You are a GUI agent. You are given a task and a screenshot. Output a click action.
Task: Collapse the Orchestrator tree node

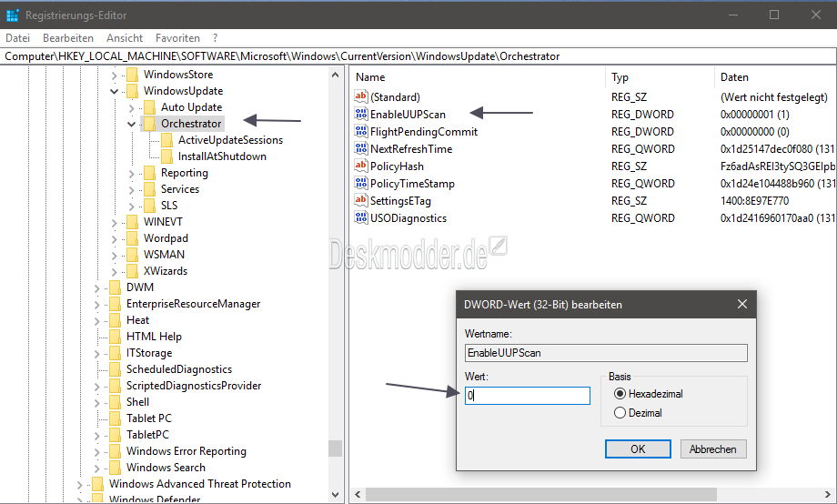pyautogui.click(x=131, y=124)
